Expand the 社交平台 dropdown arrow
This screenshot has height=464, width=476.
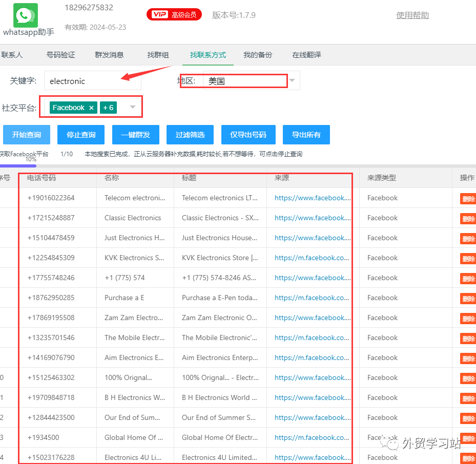tap(133, 107)
